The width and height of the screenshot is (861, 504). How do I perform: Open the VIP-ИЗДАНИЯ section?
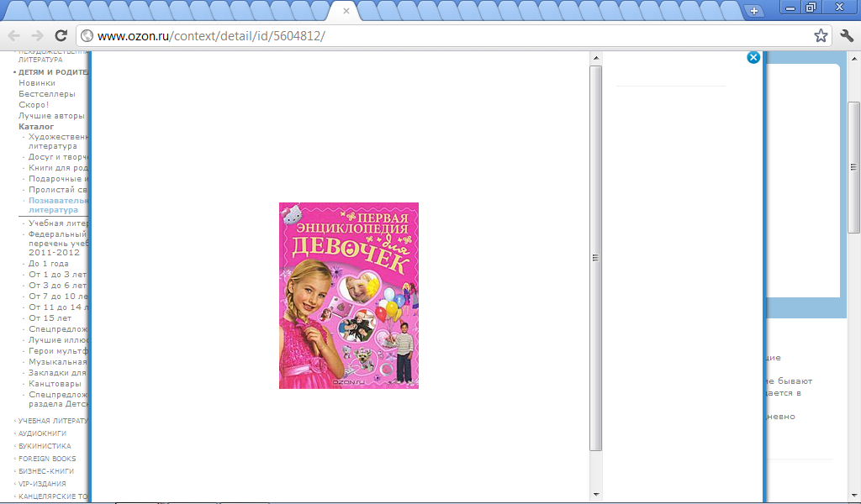(42, 484)
